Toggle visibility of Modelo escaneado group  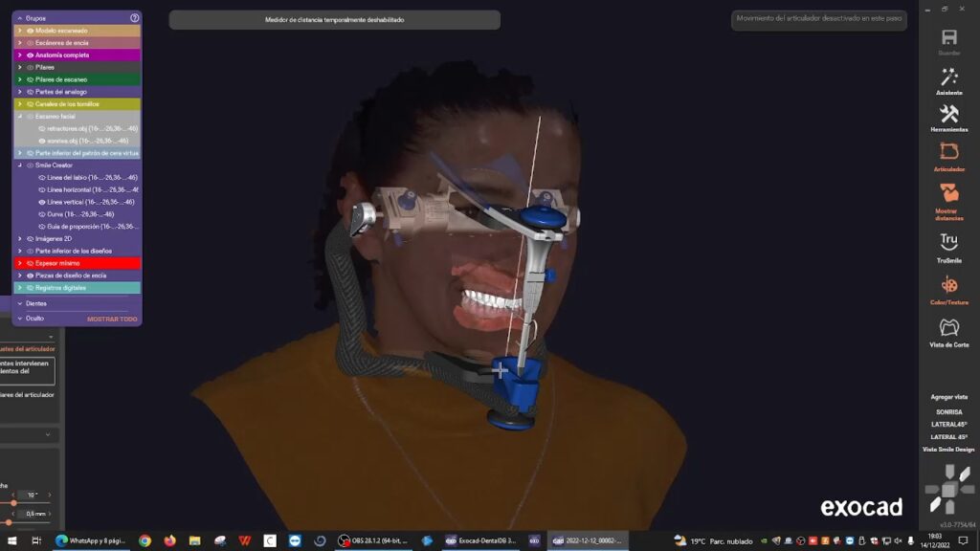[x=30, y=31]
